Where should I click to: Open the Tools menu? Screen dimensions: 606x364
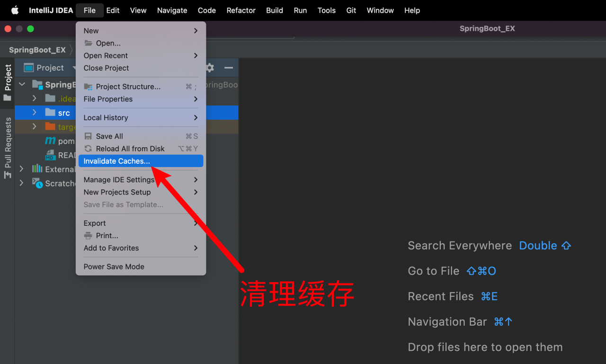pos(326,10)
